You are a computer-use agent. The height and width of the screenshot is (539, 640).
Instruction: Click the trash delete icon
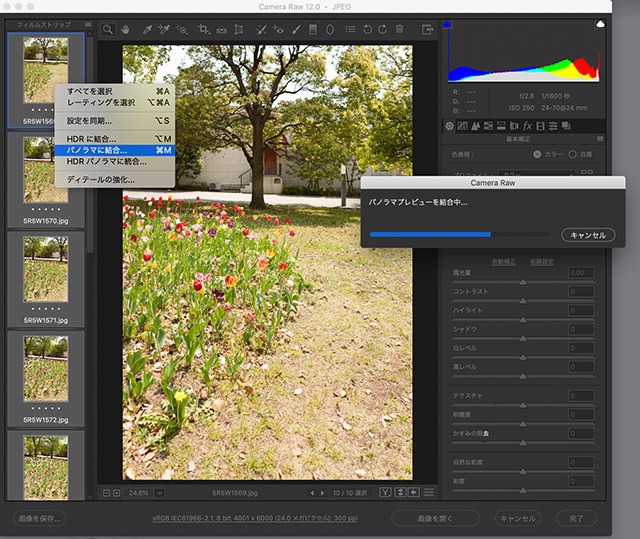click(x=399, y=29)
